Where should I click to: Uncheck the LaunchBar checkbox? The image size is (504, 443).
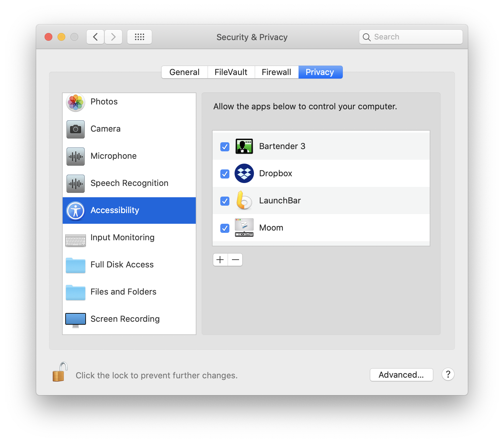[x=225, y=201]
